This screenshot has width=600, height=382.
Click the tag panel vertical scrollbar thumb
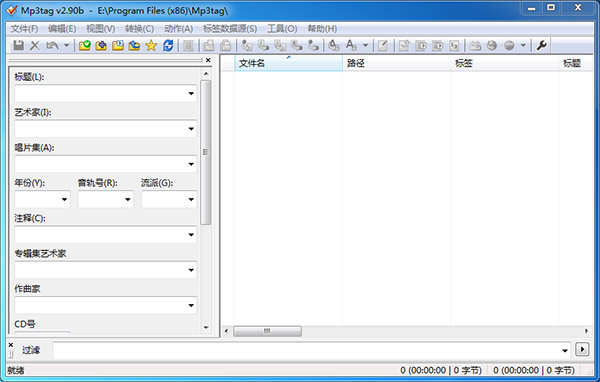tap(205, 152)
